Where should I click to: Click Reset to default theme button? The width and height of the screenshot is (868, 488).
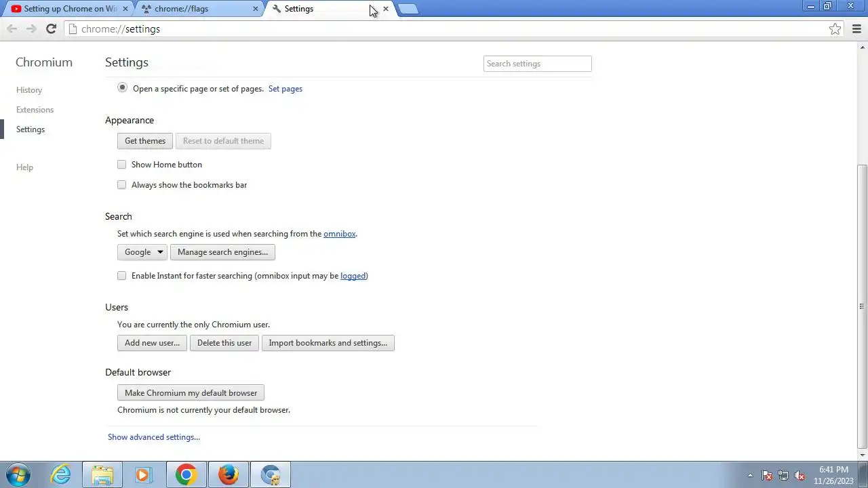(223, 141)
